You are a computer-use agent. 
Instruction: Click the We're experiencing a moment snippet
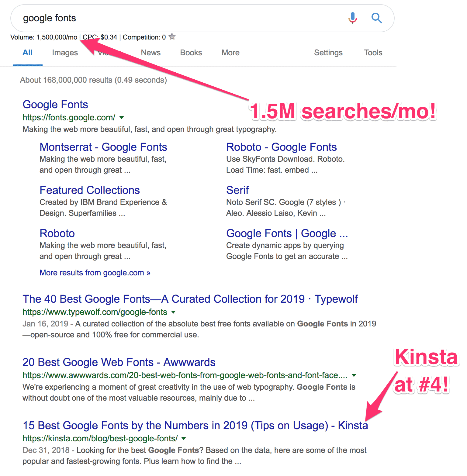tap(189, 392)
